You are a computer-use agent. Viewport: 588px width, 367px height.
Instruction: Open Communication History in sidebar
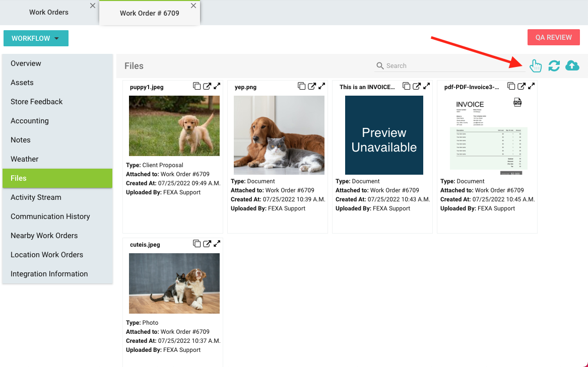click(50, 216)
